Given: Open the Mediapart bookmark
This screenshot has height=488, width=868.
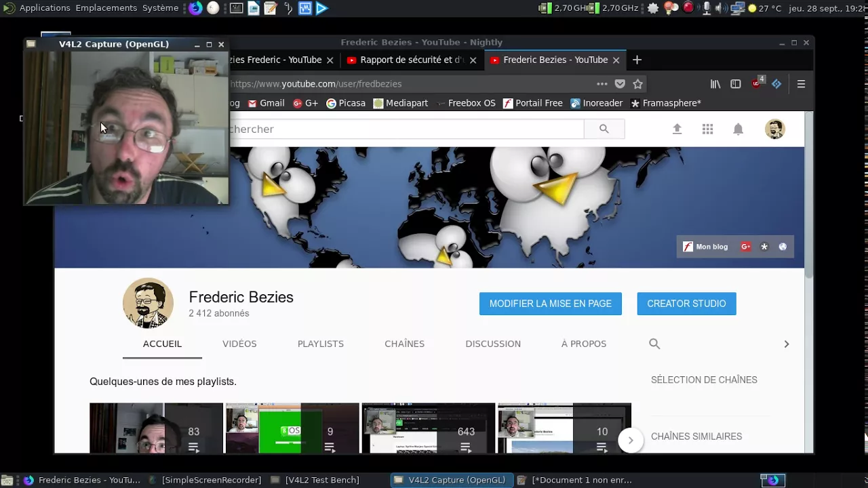Looking at the screenshot, I should coord(401,103).
